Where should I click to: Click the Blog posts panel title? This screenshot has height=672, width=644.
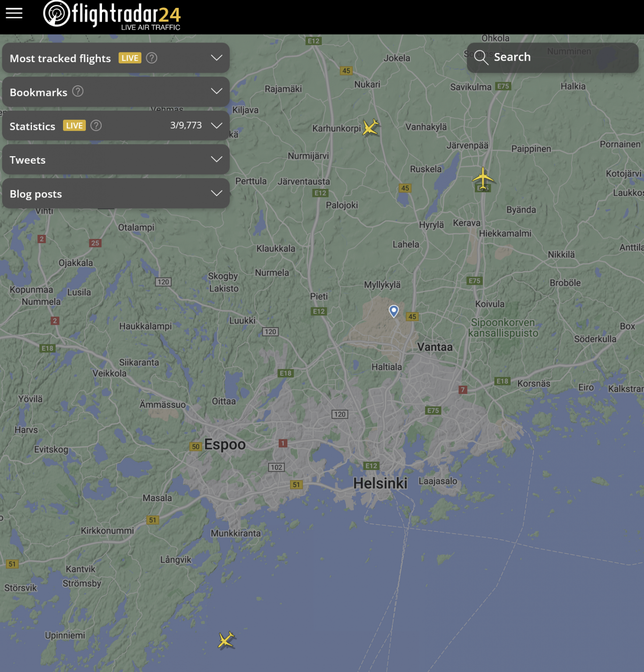click(x=36, y=194)
